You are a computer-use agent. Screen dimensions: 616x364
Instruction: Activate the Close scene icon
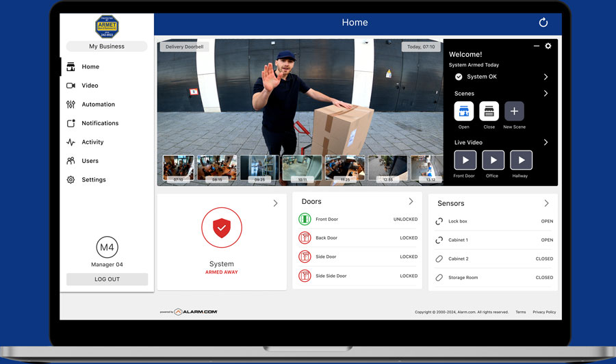(489, 111)
